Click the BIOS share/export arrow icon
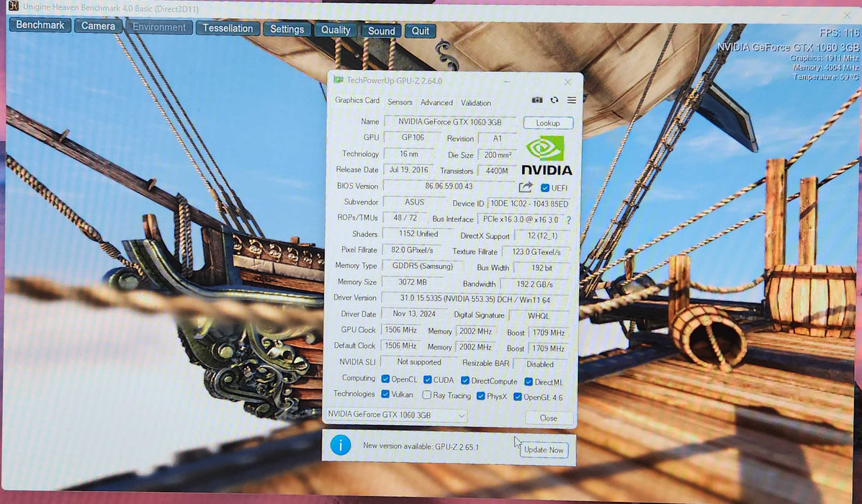862x504 pixels. pos(526,187)
